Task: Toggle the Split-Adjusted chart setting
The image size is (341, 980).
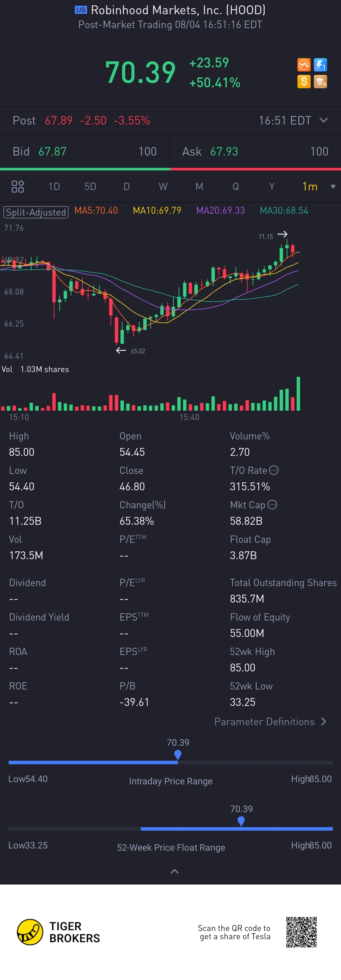Action: coord(36,212)
